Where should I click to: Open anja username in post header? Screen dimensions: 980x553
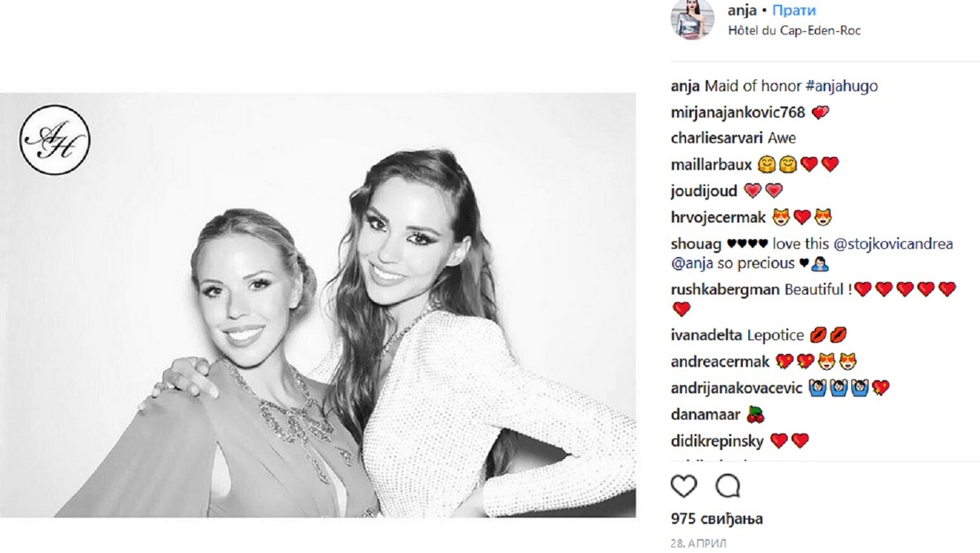point(740,11)
